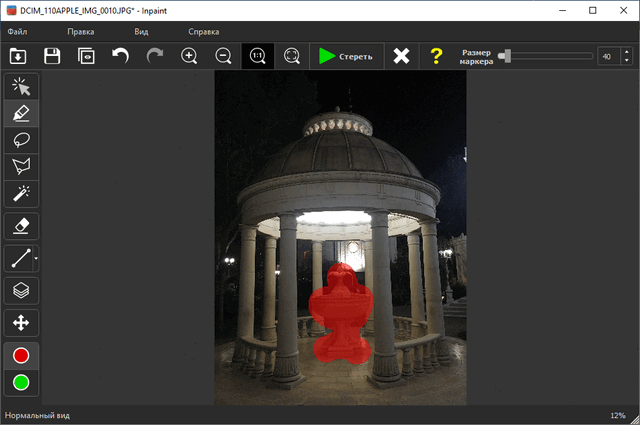Open image file with toolbar icon
The height and width of the screenshot is (425, 640).
(18, 56)
